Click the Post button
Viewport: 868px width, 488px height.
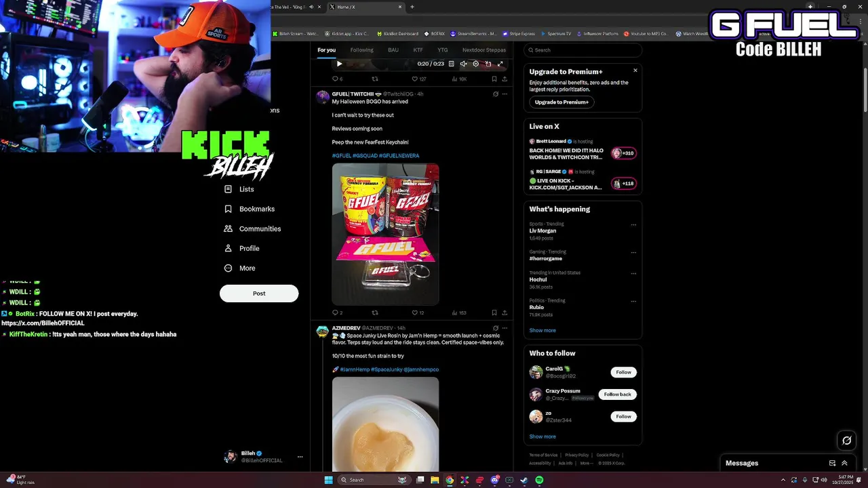[259, 293]
